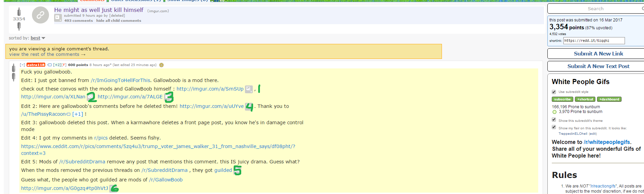Screen dimensions: 644x194
Task: Click (edit) next to TrappedinELOhell flair
Action: pos(593,134)
